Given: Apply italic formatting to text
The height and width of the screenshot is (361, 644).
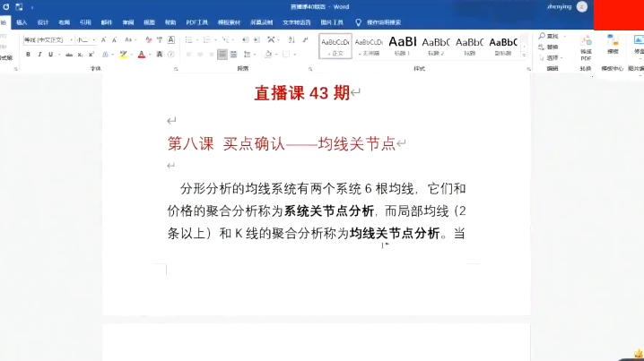Looking at the screenshot, I should click(x=39, y=55).
